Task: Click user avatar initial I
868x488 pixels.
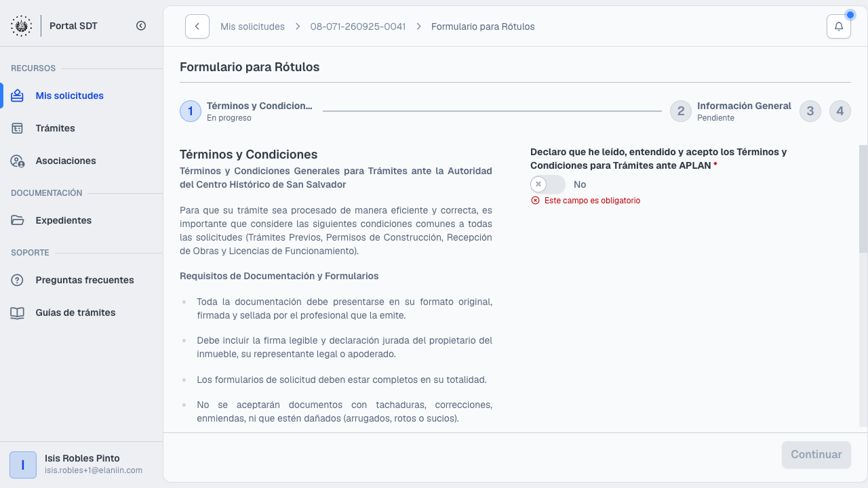Action: point(23,465)
